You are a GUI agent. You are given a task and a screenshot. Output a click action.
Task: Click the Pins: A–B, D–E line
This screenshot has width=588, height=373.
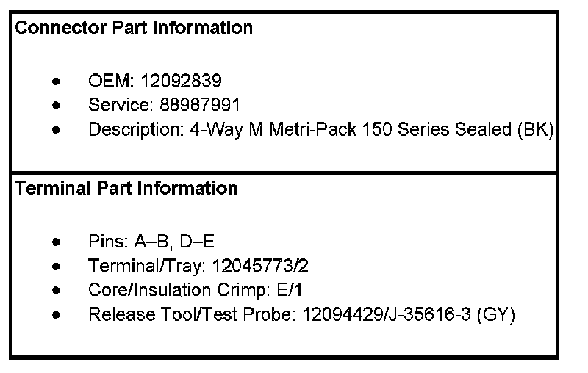click(x=151, y=241)
